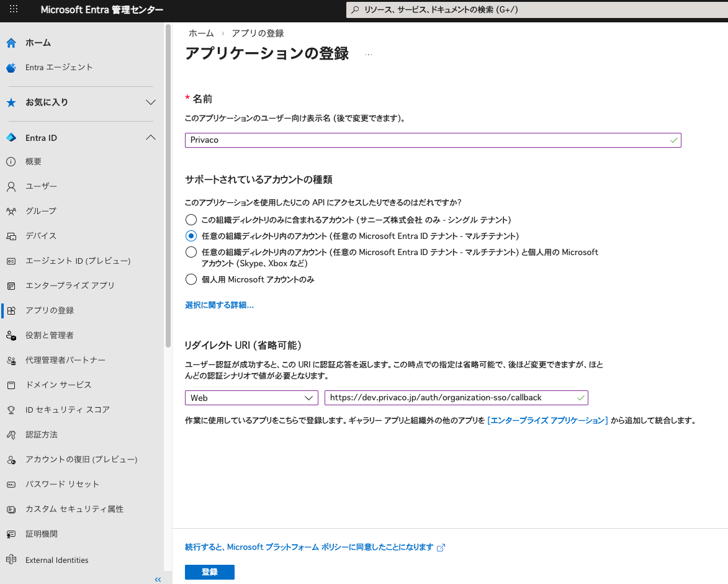Click the お気に入り star icon
This screenshot has height=584, width=728.
(x=11, y=102)
